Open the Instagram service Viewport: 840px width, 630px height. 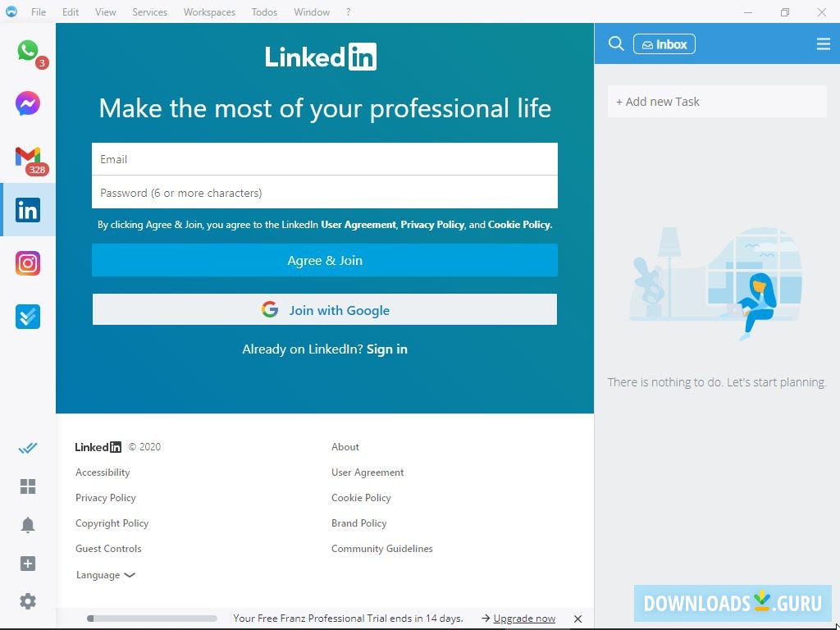pos(28,262)
